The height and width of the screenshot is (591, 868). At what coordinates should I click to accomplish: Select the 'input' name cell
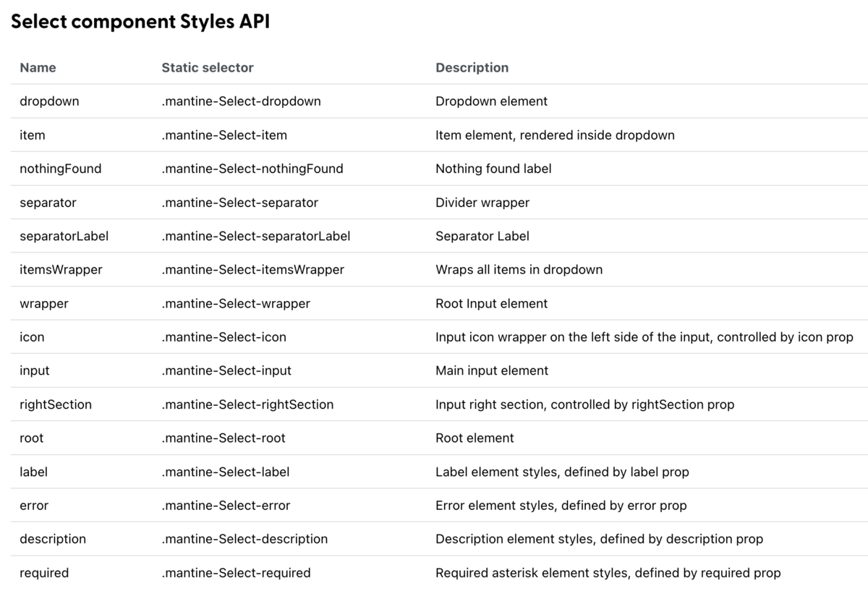click(35, 371)
